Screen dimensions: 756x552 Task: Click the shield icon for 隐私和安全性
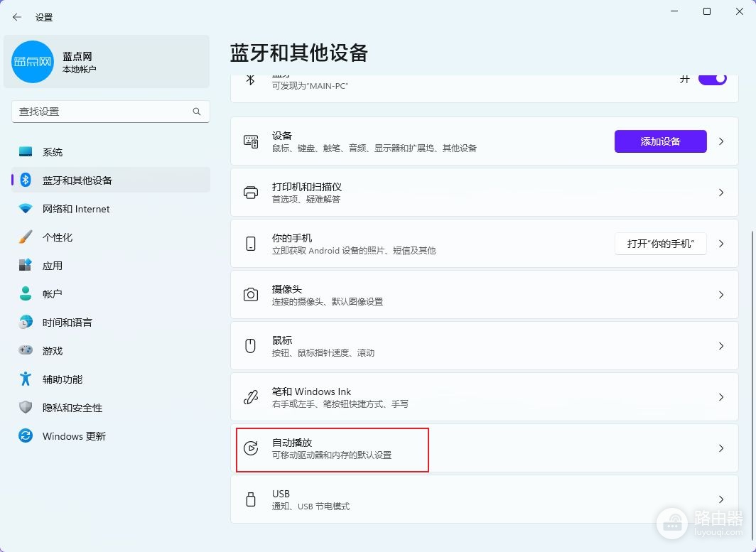click(x=26, y=407)
